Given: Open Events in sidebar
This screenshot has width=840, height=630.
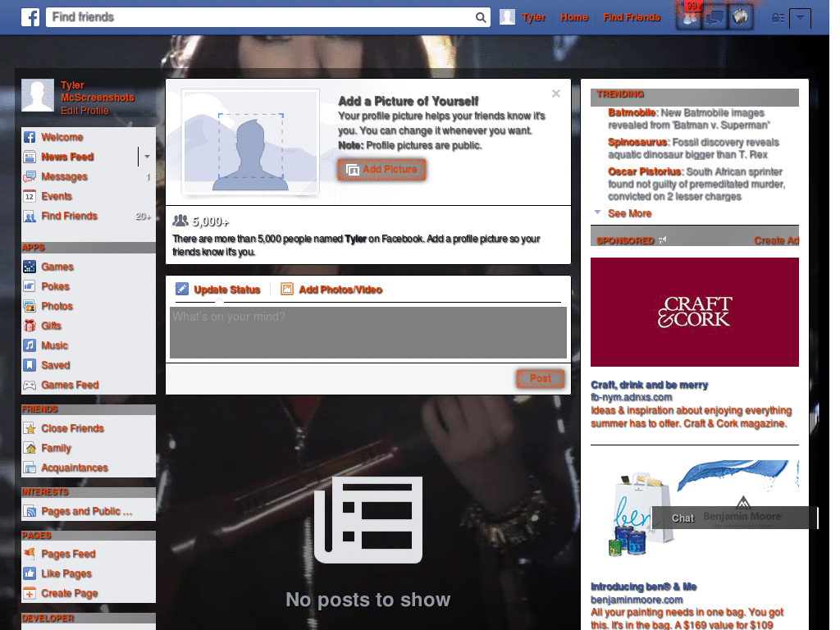Looking at the screenshot, I should coord(57,197).
